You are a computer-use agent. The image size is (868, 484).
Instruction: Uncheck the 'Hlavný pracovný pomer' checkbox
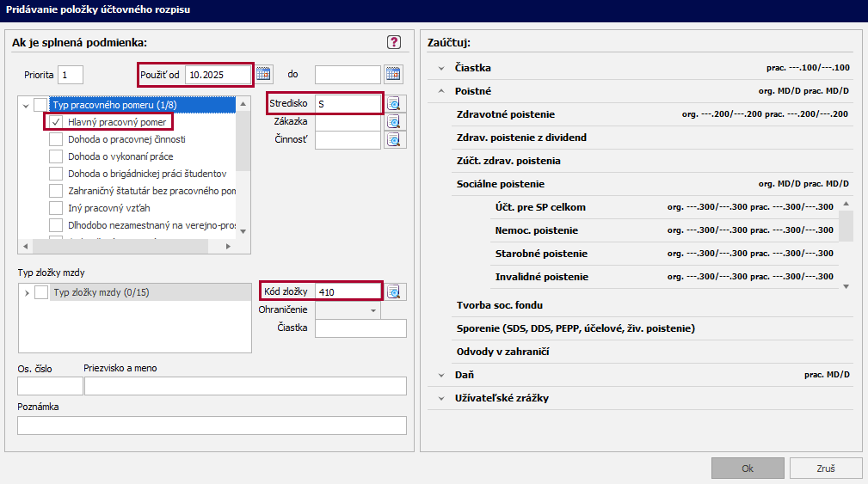coord(56,122)
